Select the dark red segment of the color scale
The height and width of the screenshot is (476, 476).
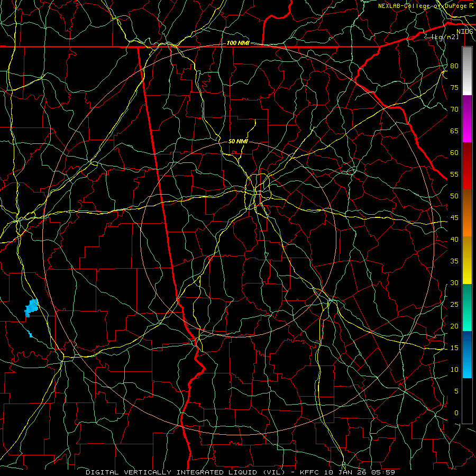point(467,166)
